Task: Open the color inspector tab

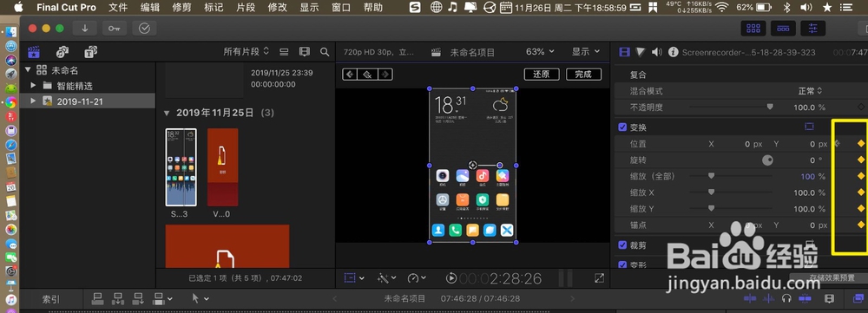Action: point(641,52)
